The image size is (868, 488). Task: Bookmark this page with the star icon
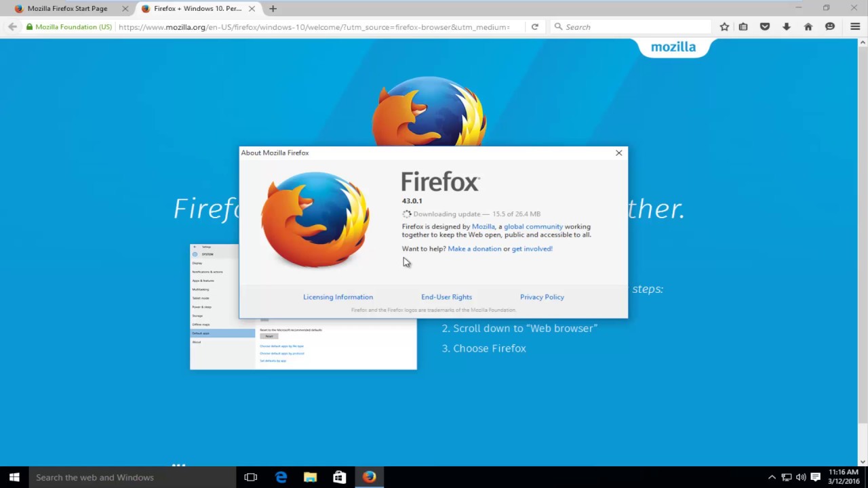pyautogui.click(x=724, y=27)
